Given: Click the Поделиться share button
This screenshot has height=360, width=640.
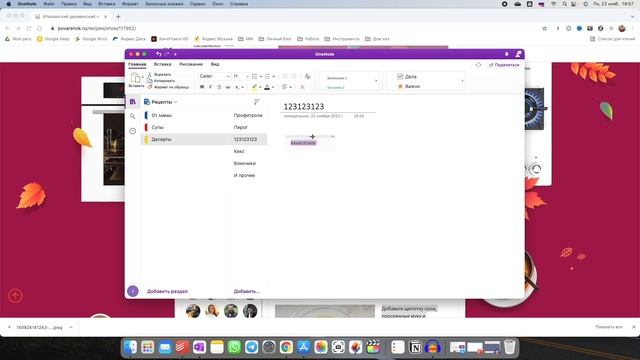Looking at the screenshot, I should click(x=504, y=65).
